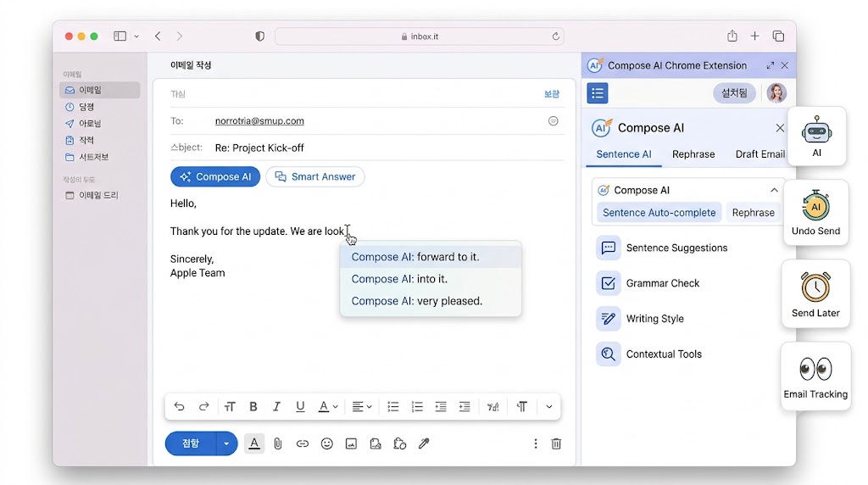Viewport: 868px width, 485px height.
Task: Toggle underline formatting
Action: click(300, 407)
